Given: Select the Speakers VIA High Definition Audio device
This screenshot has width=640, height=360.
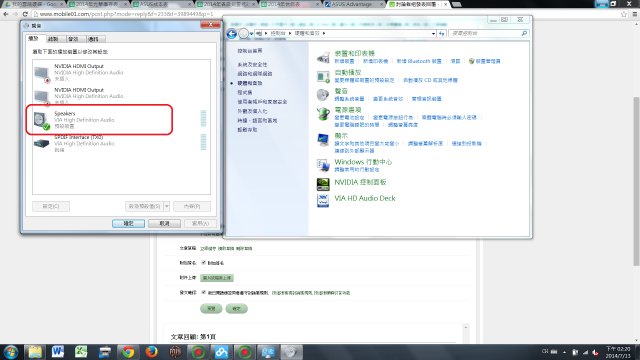Looking at the screenshot, I should click(121, 120).
